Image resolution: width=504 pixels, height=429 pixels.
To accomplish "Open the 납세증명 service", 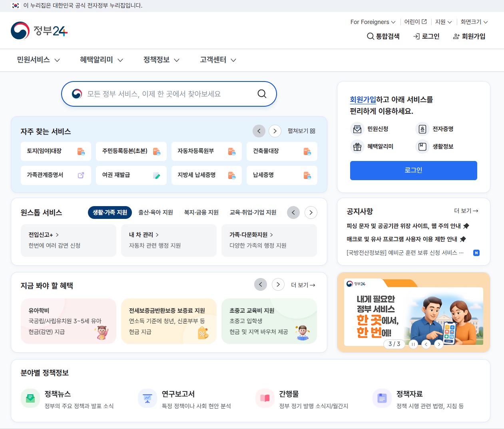I will [282, 175].
